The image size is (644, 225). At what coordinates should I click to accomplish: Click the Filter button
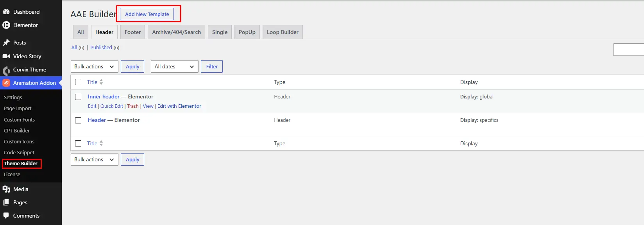click(x=212, y=66)
